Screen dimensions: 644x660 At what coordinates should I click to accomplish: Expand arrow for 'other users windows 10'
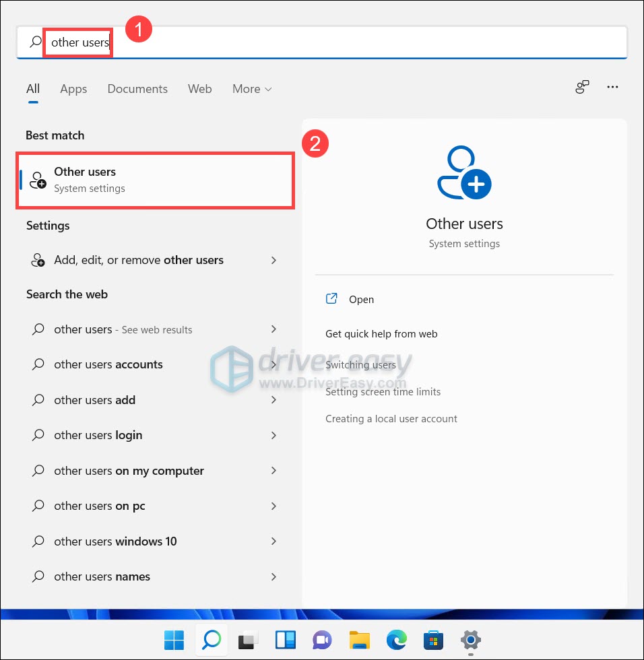click(273, 541)
